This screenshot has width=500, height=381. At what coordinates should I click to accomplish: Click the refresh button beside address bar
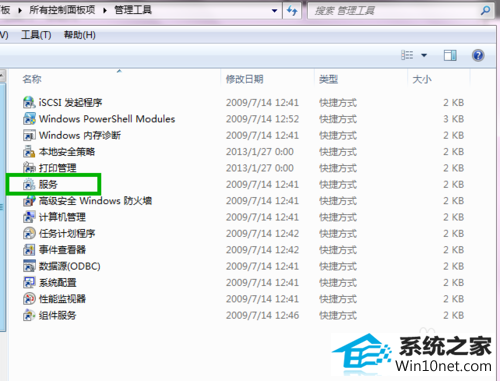(292, 11)
